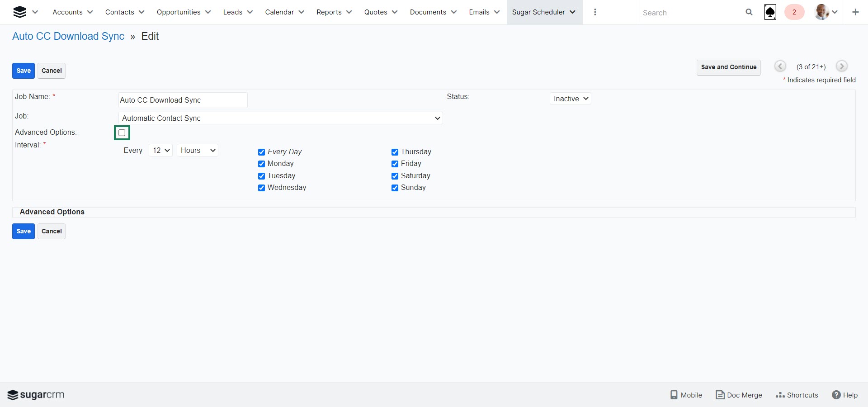Click the Save and Continue button
Screen dimensions: 868x407
[x=728, y=67]
